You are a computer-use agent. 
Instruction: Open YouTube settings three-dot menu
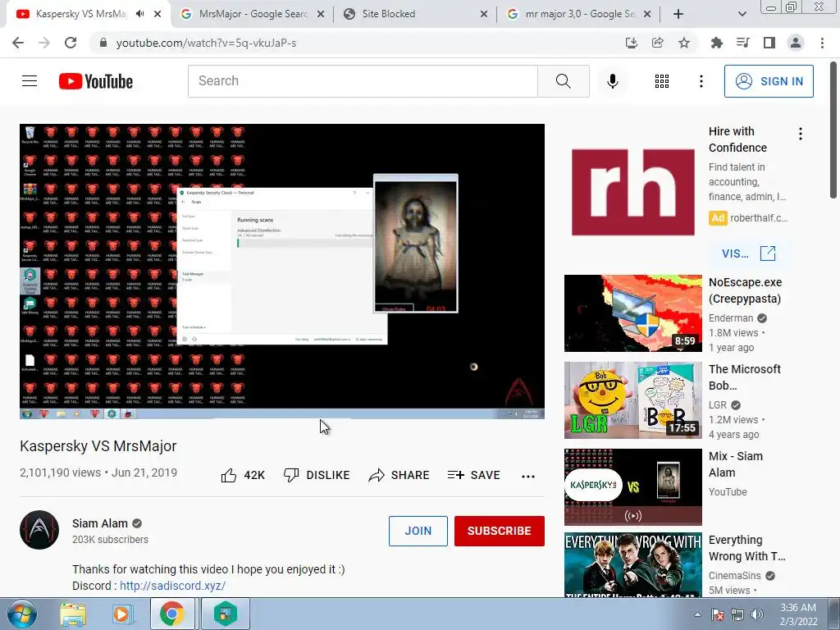click(x=701, y=81)
